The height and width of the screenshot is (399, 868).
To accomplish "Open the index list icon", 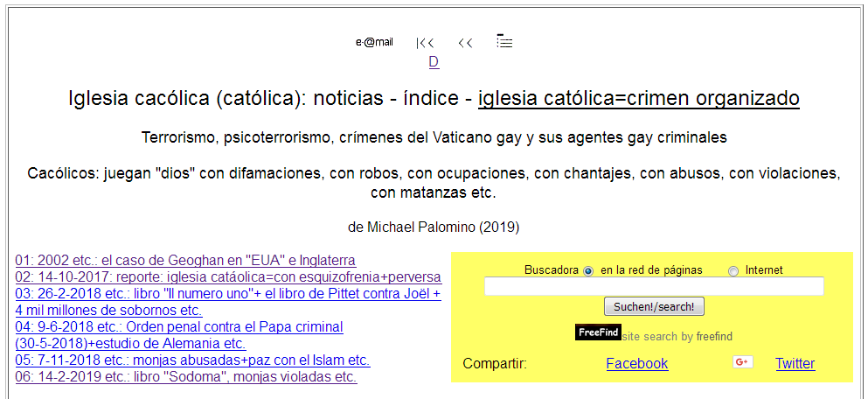I will coord(504,41).
